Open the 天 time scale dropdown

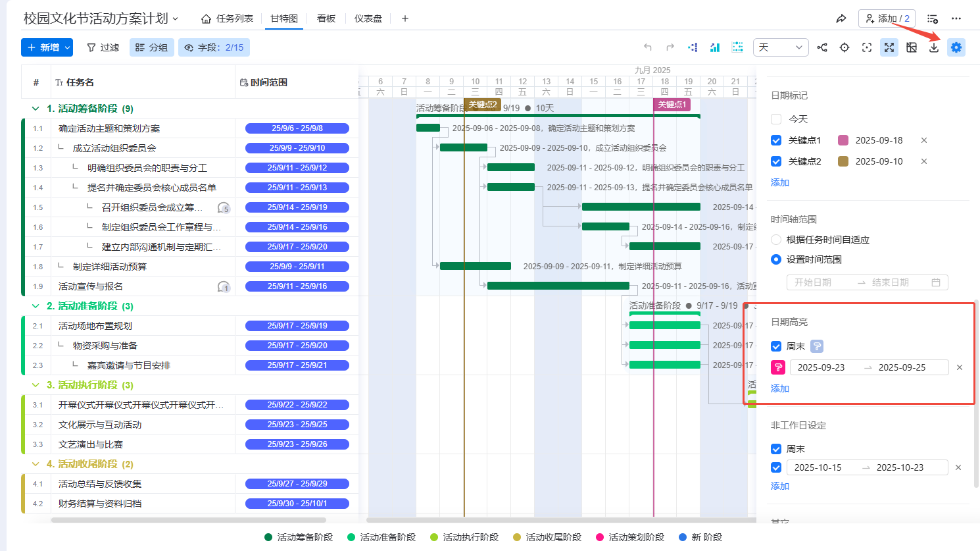click(x=780, y=47)
